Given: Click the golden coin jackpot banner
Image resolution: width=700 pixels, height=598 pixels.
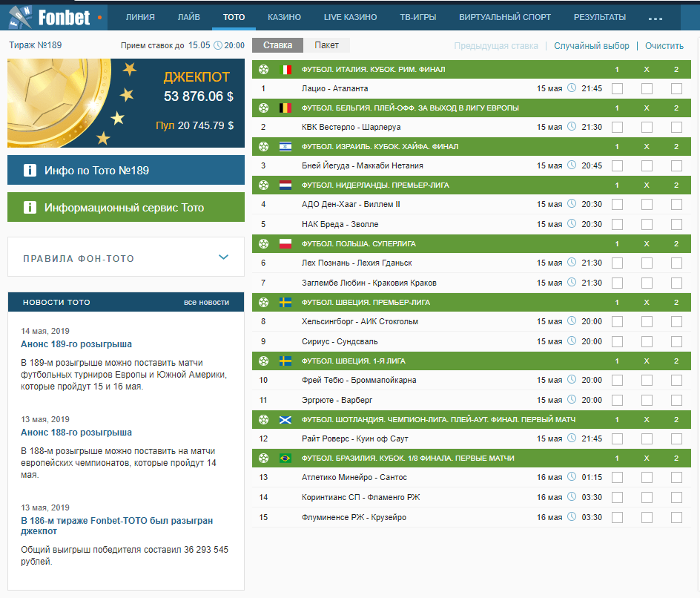Looking at the screenshot, I should pyautogui.click(x=126, y=103).
